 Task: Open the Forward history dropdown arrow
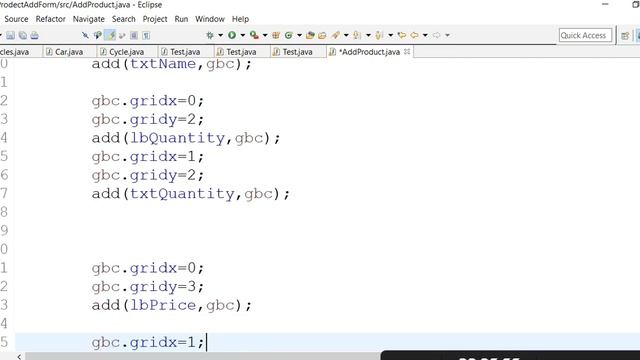pos(447,36)
